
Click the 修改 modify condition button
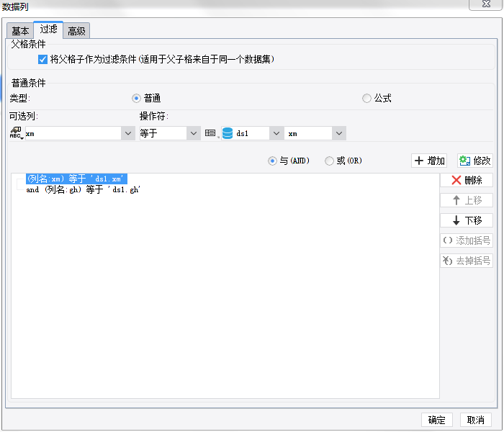(x=474, y=161)
